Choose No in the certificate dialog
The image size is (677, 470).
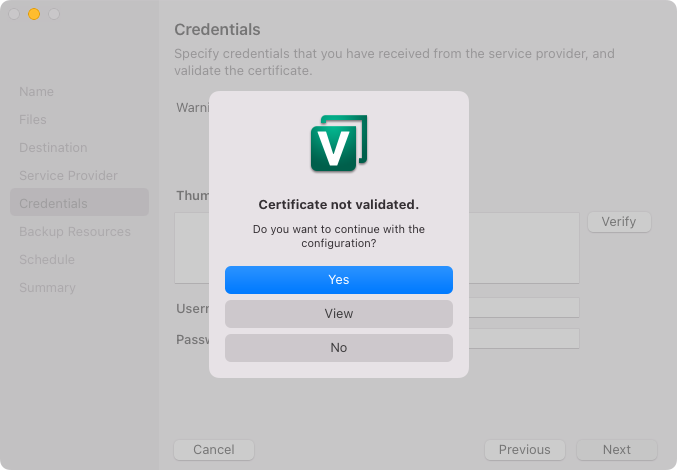[x=339, y=348]
